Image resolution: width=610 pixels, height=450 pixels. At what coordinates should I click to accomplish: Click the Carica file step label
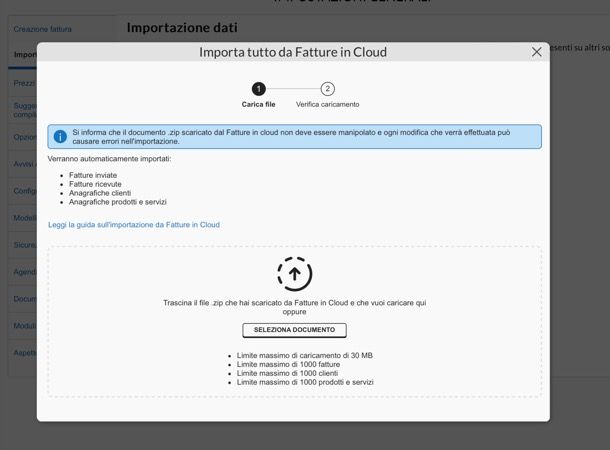click(x=258, y=104)
